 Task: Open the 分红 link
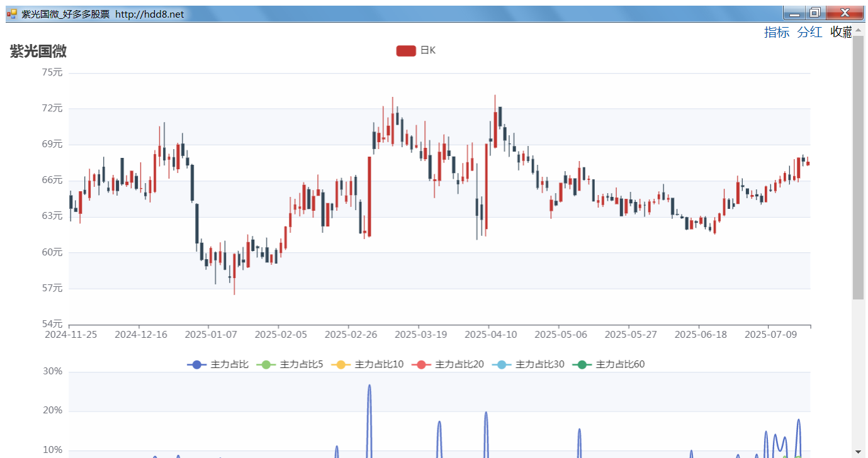[809, 33]
